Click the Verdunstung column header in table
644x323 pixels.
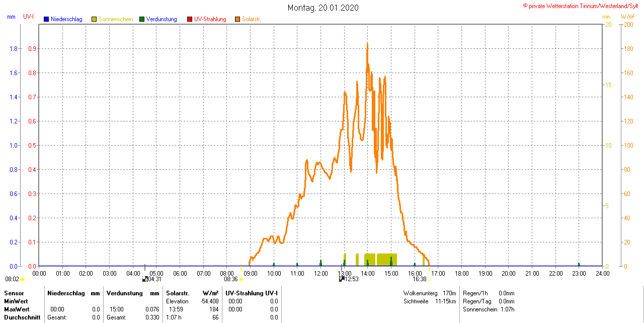[124, 293]
